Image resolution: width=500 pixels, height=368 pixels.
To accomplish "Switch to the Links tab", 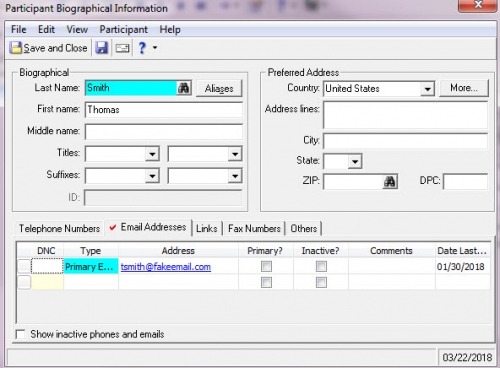I will [207, 229].
